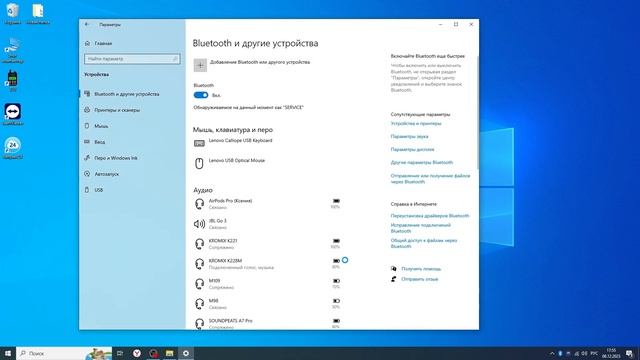Open the Автозапуск settings page

click(107, 174)
